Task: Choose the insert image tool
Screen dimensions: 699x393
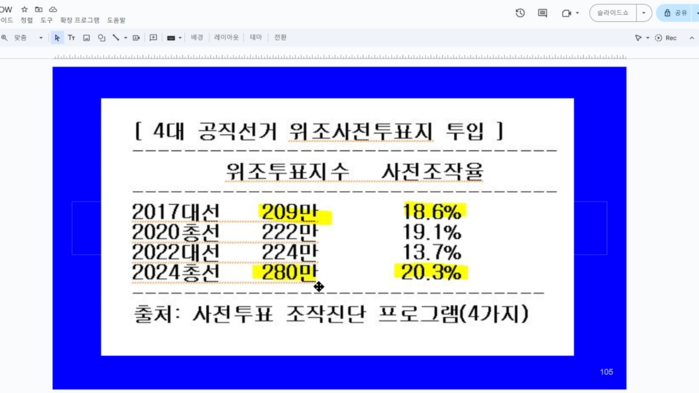Action: pyautogui.click(x=86, y=38)
